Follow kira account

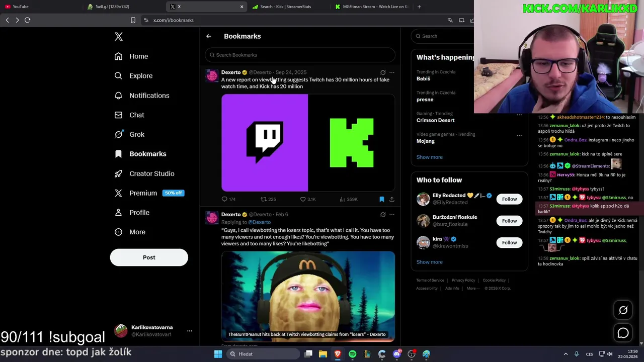coord(509,242)
